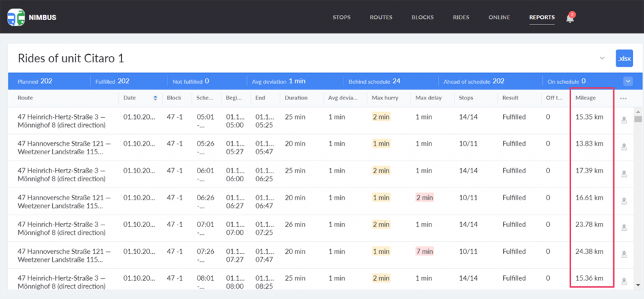This screenshot has width=644, height=299.
Task: Open map icon for 24.38 km ride
Action: [624, 255]
